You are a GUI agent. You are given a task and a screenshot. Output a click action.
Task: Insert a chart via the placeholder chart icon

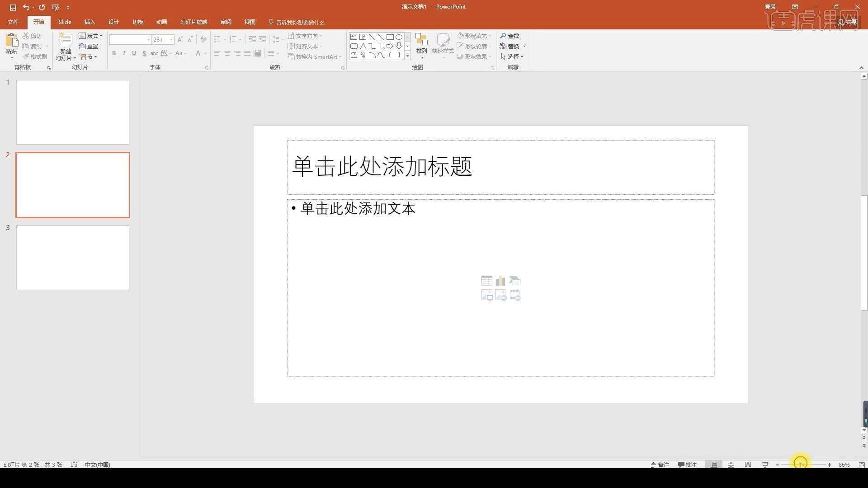(x=500, y=281)
